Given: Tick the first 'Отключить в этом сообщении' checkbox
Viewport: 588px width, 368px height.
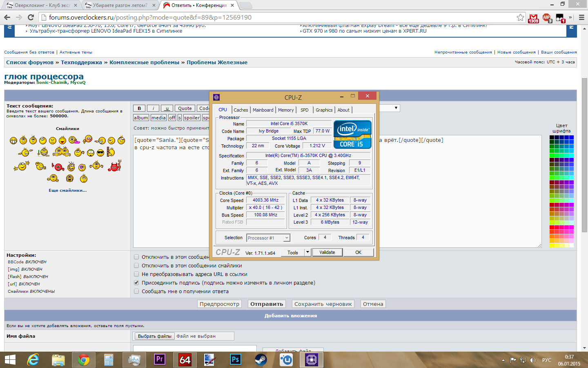Looking at the screenshot, I should (136, 257).
